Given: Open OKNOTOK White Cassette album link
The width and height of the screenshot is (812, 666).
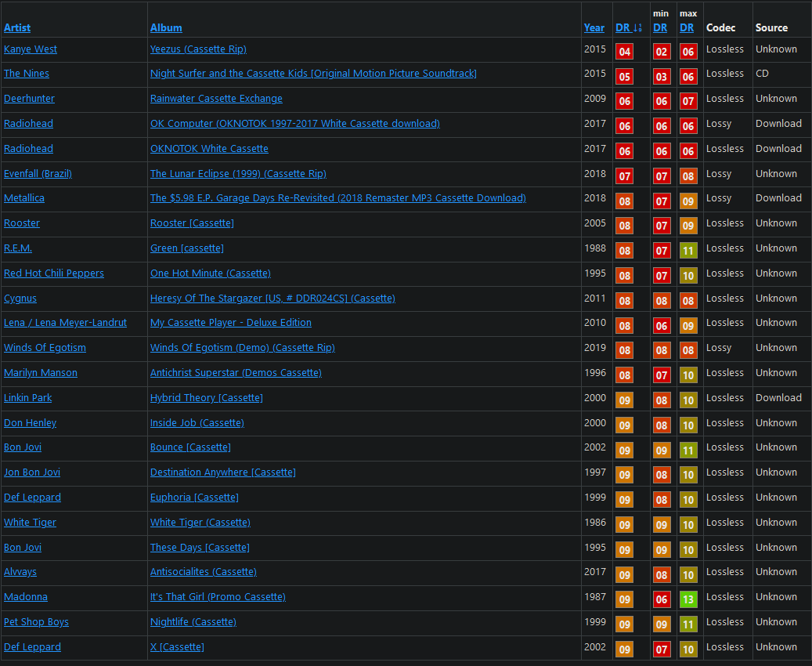Looking at the screenshot, I should 209,149.
